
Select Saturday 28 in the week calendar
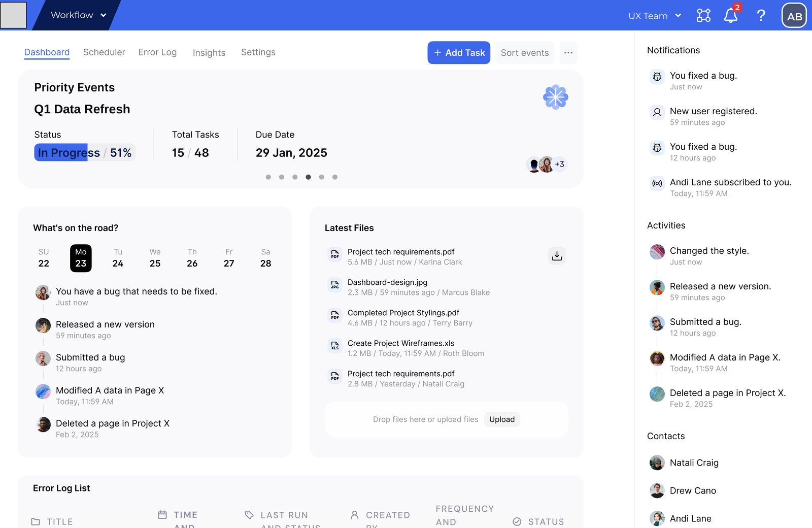click(x=265, y=258)
